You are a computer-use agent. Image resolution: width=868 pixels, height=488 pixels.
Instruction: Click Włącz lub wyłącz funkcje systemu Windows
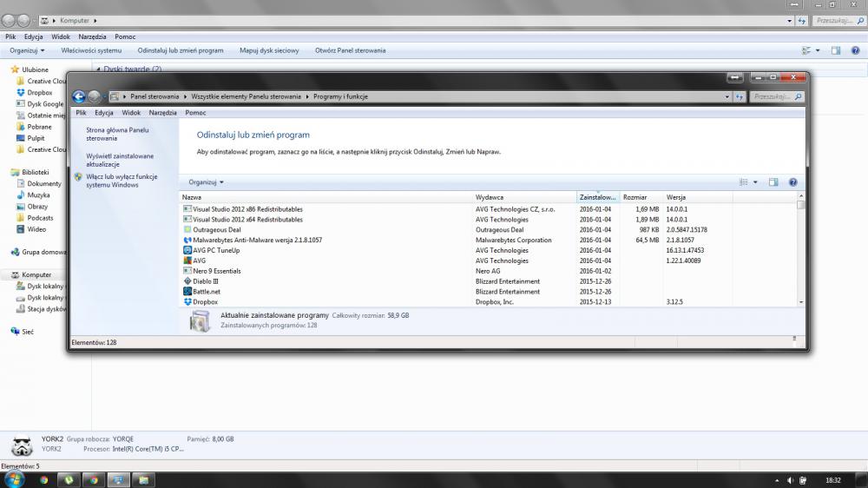click(122, 181)
